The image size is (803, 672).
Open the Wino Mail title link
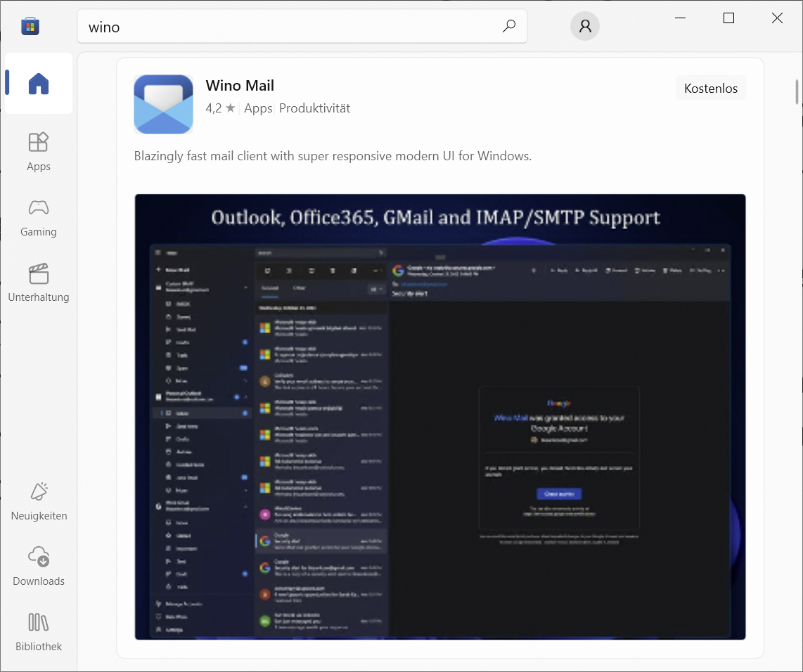pyautogui.click(x=240, y=86)
